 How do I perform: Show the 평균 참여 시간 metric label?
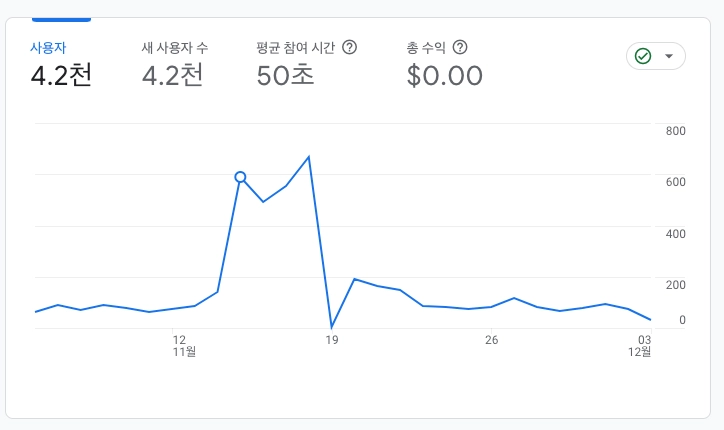(x=295, y=48)
